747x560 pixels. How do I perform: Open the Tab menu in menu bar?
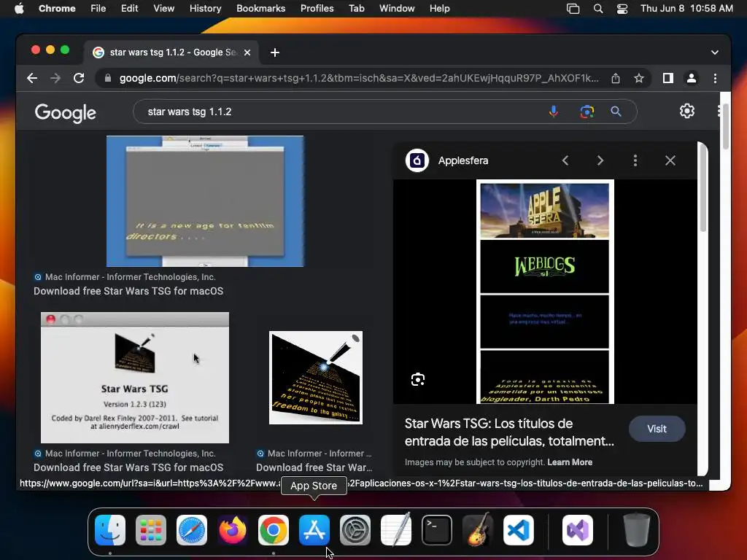pos(356,9)
